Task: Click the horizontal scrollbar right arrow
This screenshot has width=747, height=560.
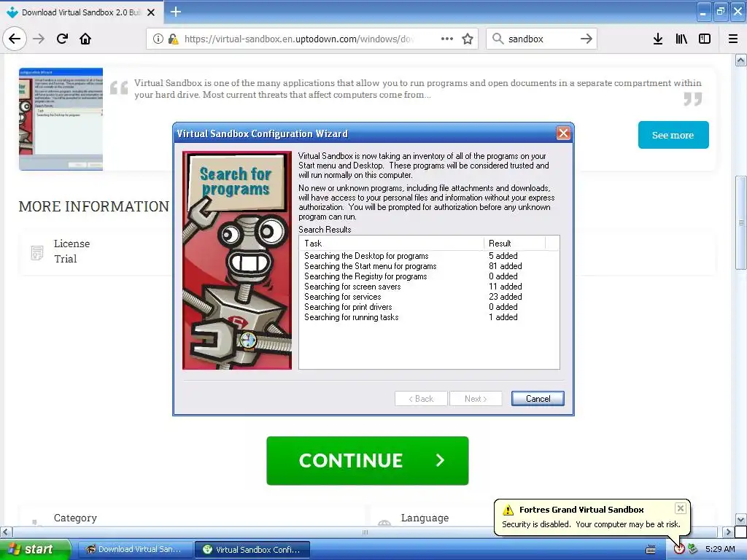Action: coord(728,532)
